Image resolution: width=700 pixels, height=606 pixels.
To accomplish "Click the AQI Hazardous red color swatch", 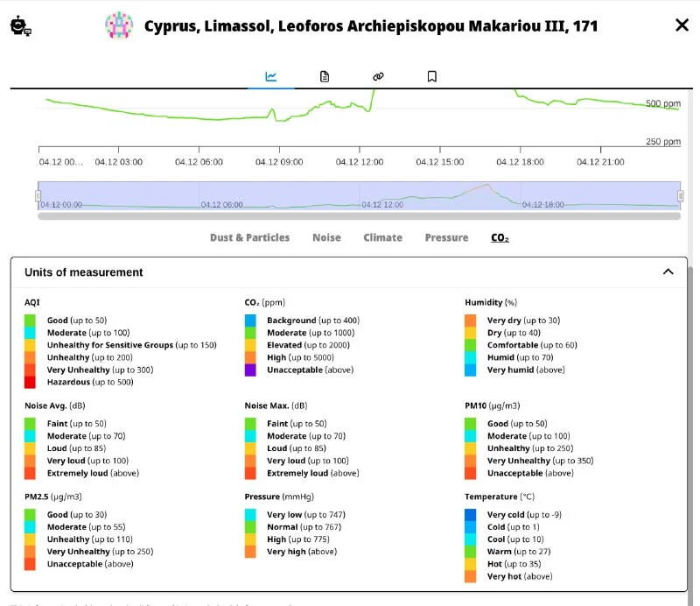I will click(x=31, y=383).
